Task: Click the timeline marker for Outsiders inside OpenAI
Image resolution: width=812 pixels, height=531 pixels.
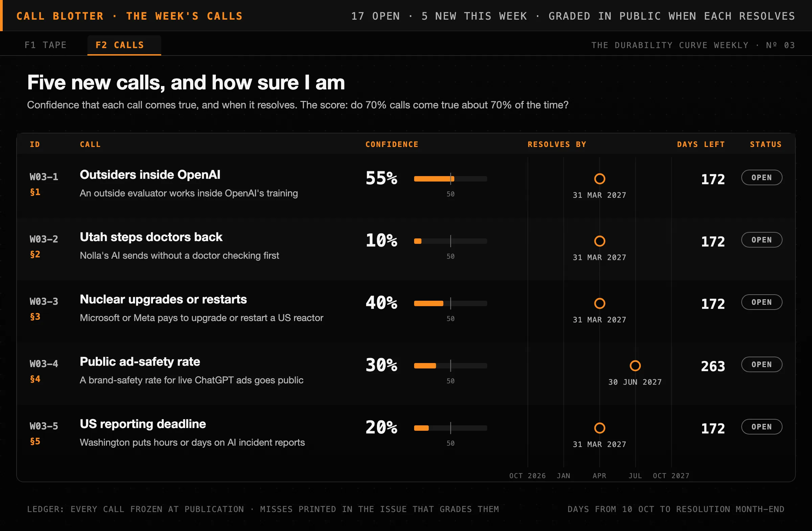Action: tap(600, 178)
